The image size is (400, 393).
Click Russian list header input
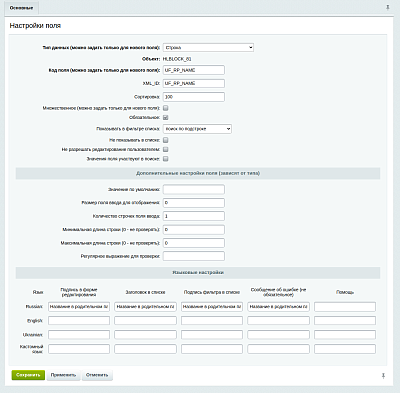pyautogui.click(x=145, y=307)
